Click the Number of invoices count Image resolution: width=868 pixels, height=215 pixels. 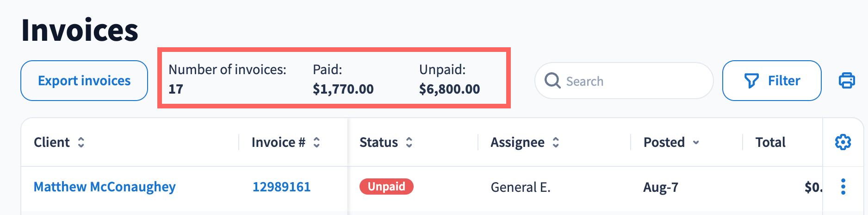pos(176,89)
